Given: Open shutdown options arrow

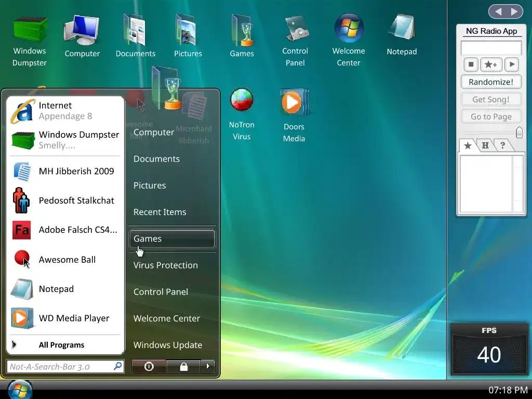Looking at the screenshot, I should coord(208,366).
